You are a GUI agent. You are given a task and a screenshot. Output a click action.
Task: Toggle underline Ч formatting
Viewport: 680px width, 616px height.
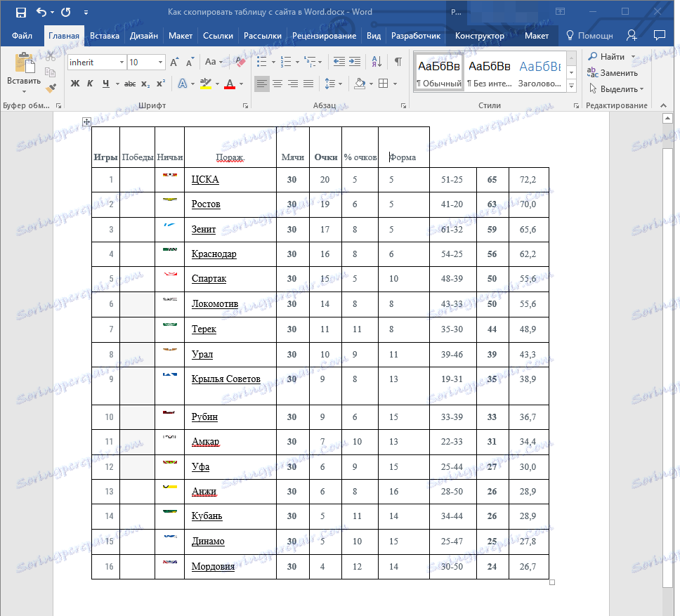(x=105, y=84)
